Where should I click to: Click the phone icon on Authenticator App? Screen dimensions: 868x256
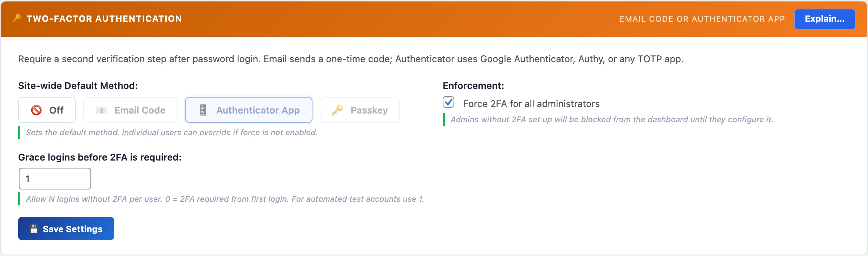203,110
